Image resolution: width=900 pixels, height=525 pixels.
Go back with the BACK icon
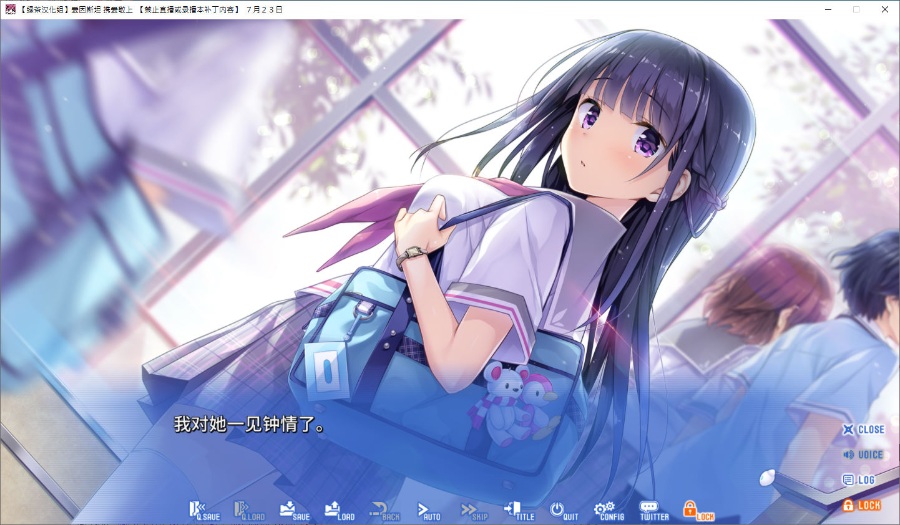coord(385,510)
